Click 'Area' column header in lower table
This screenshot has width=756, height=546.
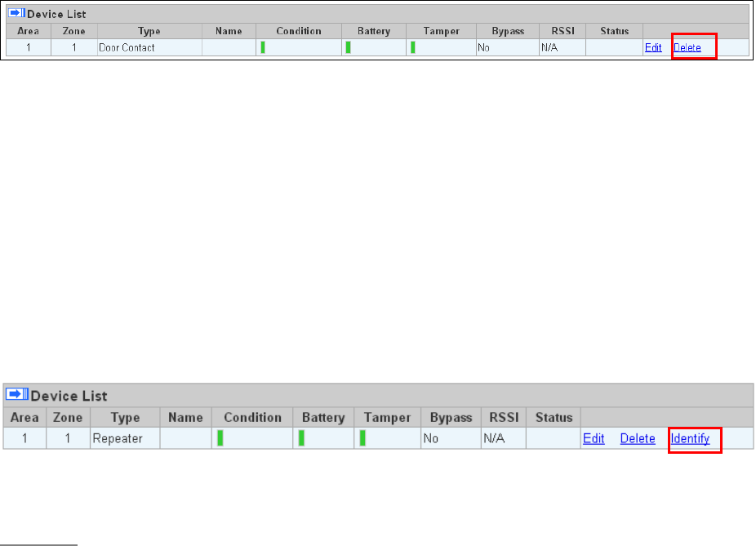pos(24,417)
